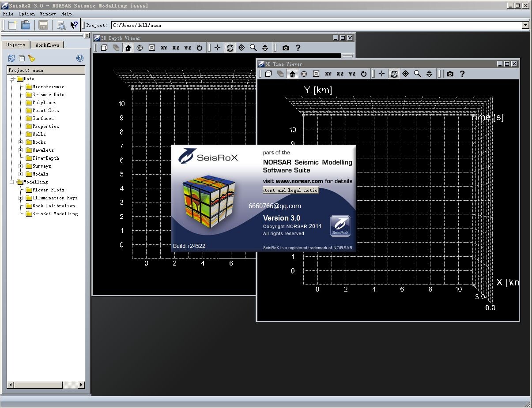The width and height of the screenshot is (532, 408).
Task: Click the floppy disk Save icon
Action: point(43,25)
